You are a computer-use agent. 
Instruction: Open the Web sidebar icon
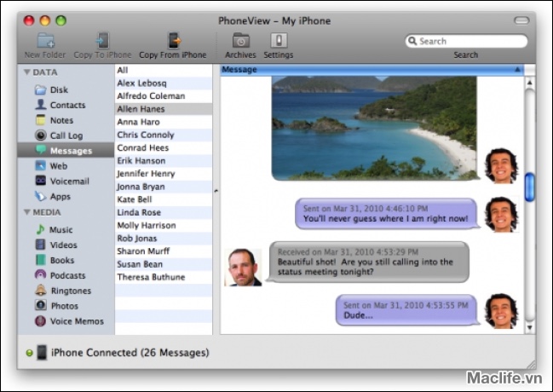[x=41, y=165]
